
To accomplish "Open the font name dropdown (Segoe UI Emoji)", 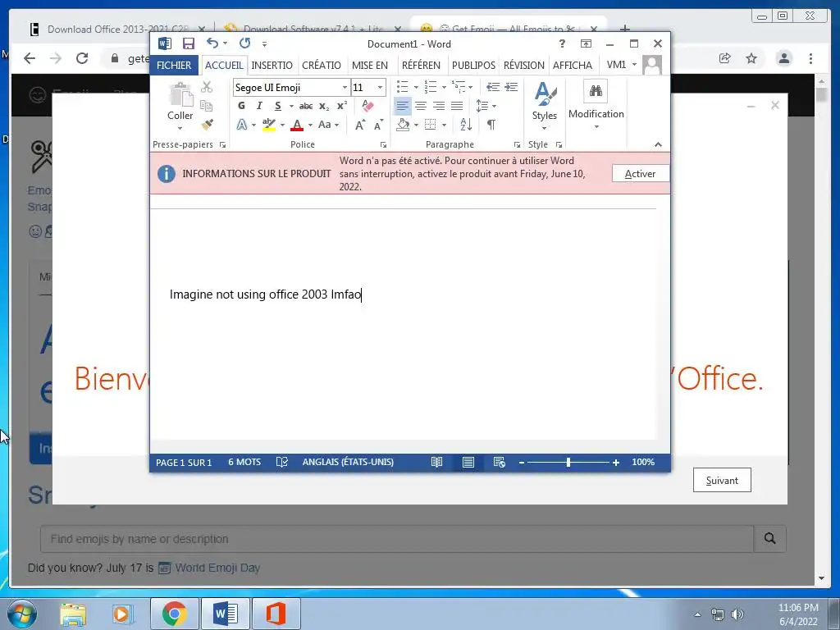I will [345, 87].
